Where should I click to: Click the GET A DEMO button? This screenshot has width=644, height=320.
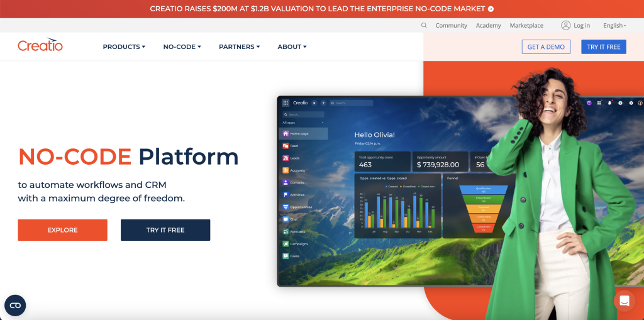click(546, 47)
